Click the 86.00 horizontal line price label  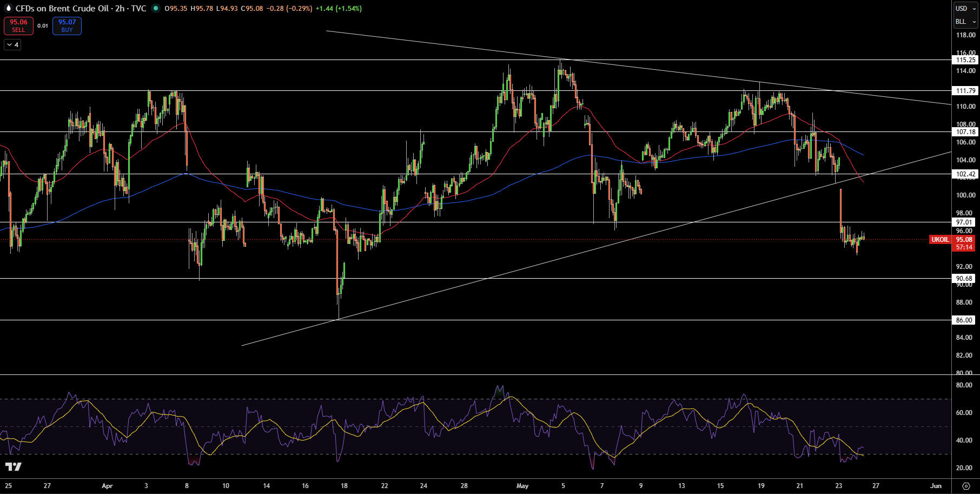coord(964,320)
